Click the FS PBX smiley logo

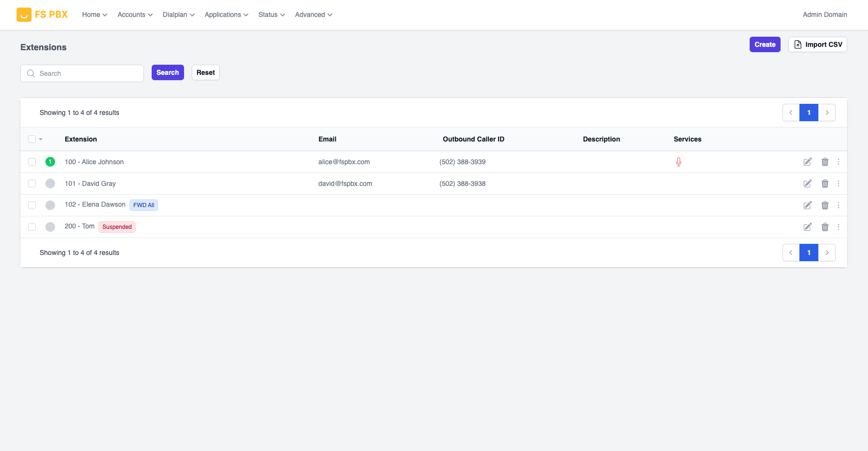click(24, 14)
